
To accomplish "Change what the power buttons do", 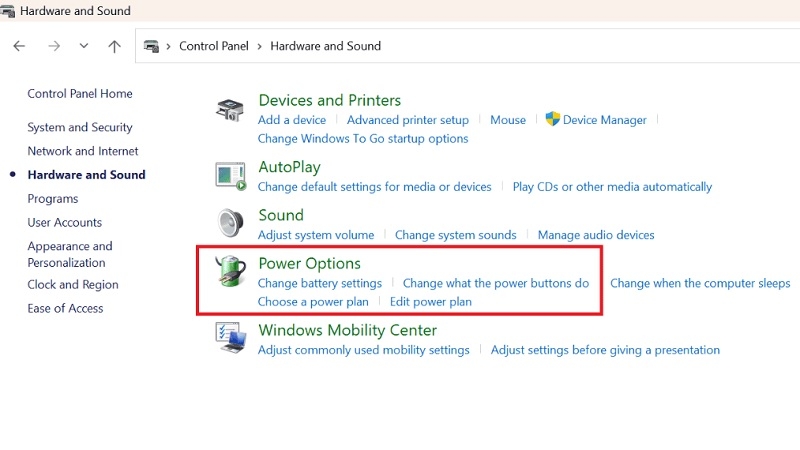I will point(496,283).
